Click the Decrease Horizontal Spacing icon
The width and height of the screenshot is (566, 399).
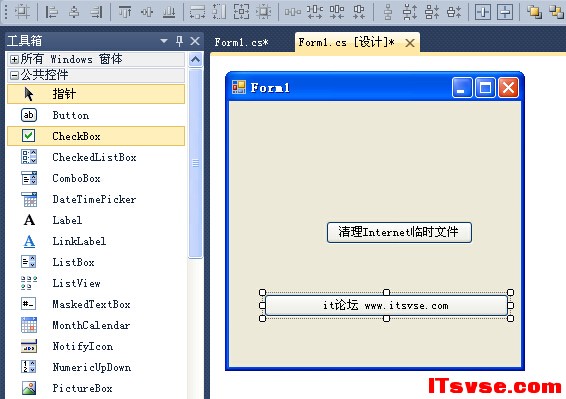click(x=337, y=12)
